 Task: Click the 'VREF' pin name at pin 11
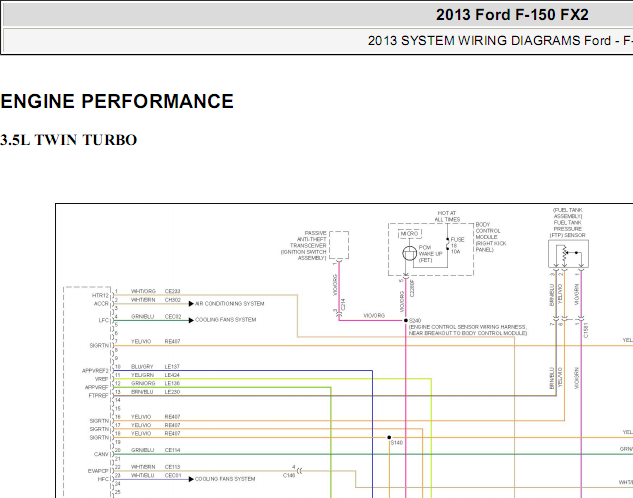coord(102,379)
